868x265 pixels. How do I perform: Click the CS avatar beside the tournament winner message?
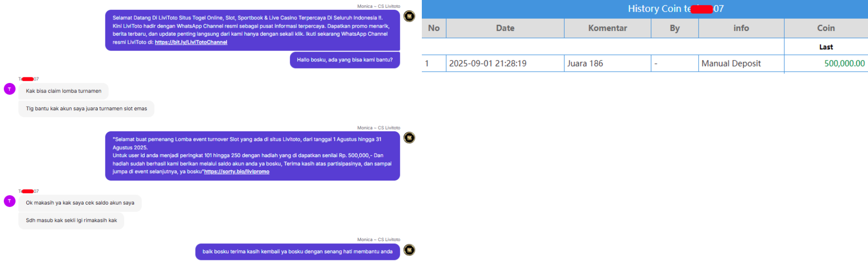[x=409, y=138]
